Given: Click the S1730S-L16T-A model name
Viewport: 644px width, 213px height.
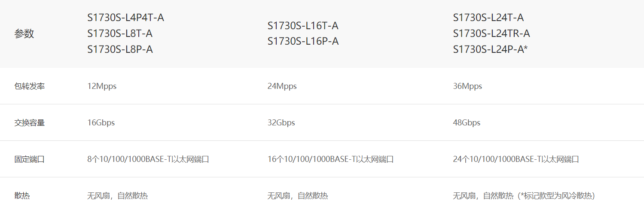Looking at the screenshot, I should tap(303, 26).
